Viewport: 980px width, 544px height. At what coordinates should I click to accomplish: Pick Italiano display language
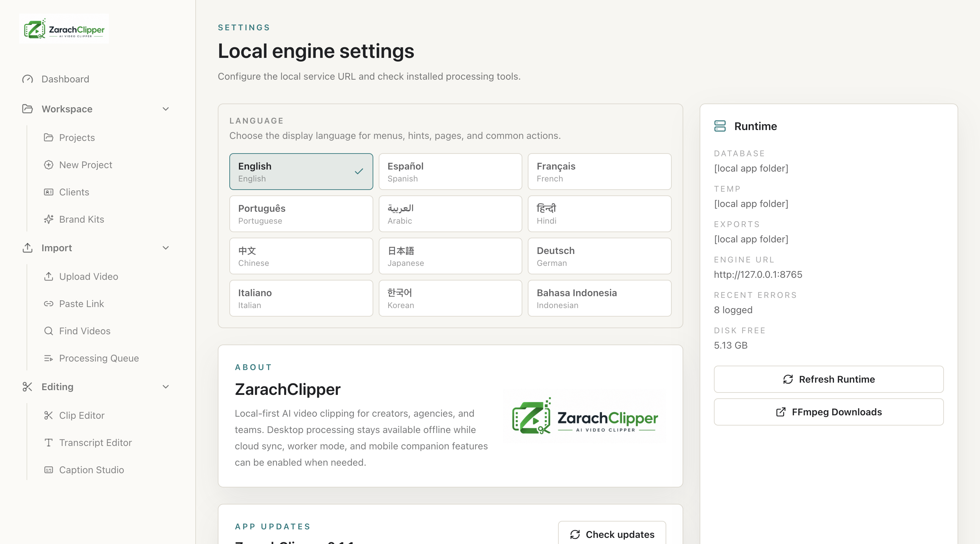tap(301, 299)
